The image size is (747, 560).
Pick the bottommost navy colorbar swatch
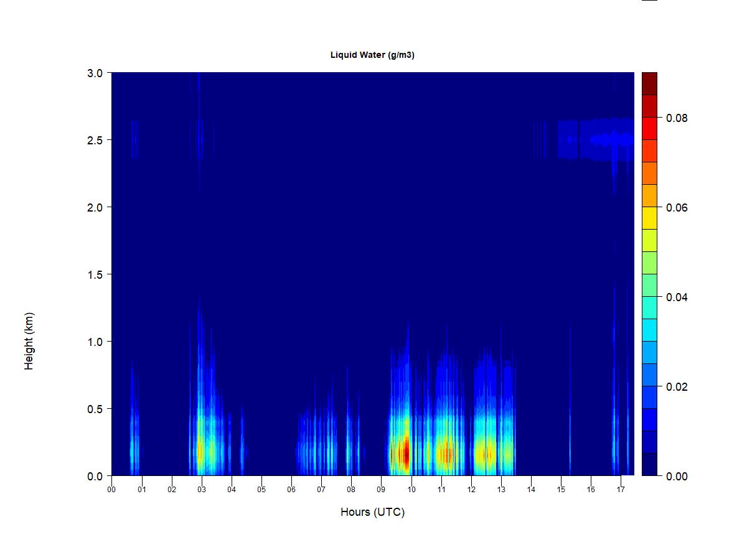pyautogui.click(x=649, y=464)
